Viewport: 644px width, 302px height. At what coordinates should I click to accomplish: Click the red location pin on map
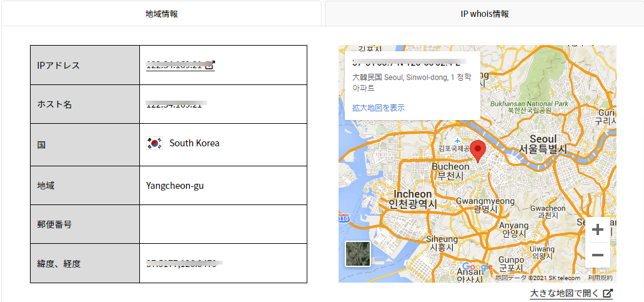[x=478, y=150]
